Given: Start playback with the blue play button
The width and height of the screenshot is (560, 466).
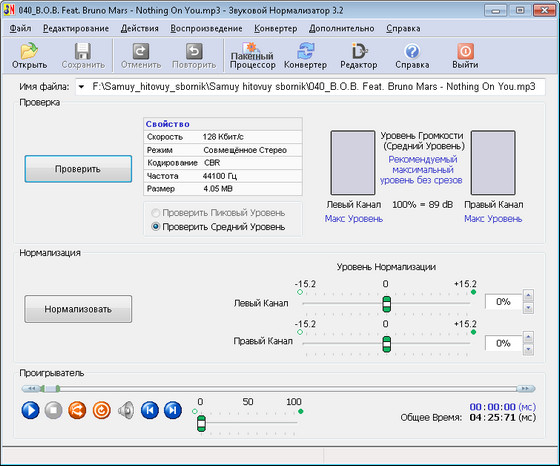Looking at the screenshot, I should point(30,410).
